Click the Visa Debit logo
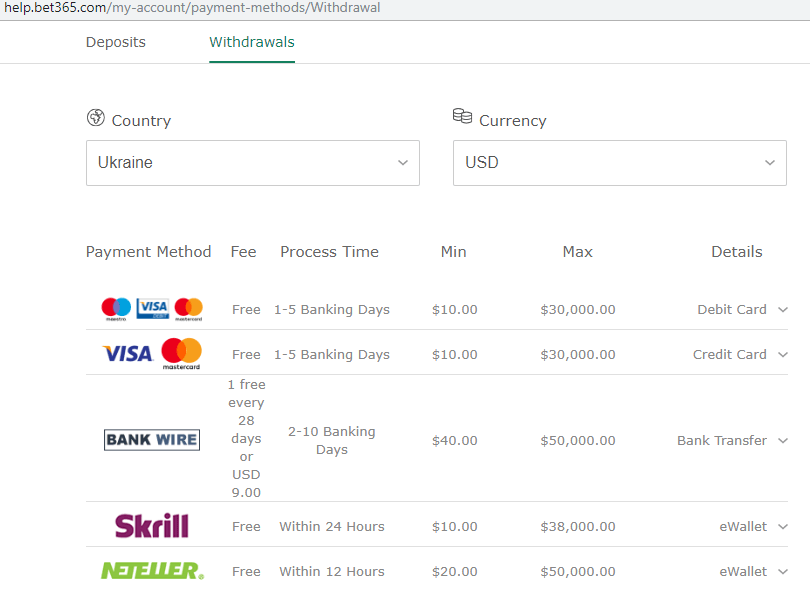This screenshot has height=601, width=810. [152, 308]
